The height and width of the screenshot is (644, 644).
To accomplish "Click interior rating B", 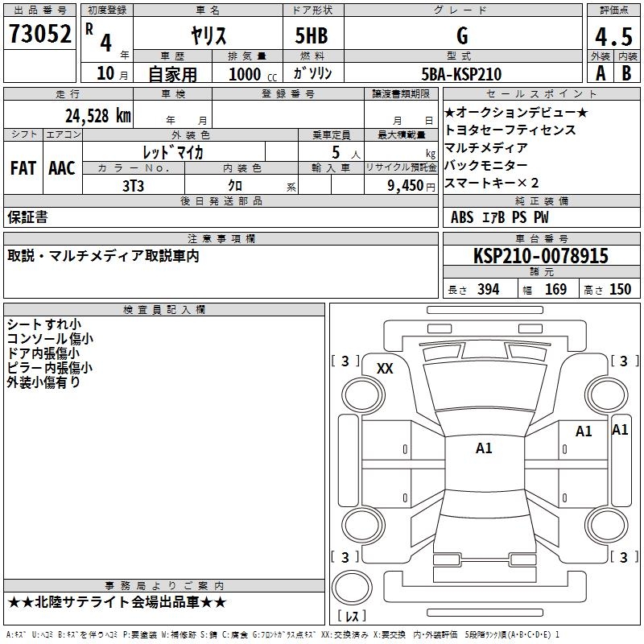I will (x=626, y=73).
